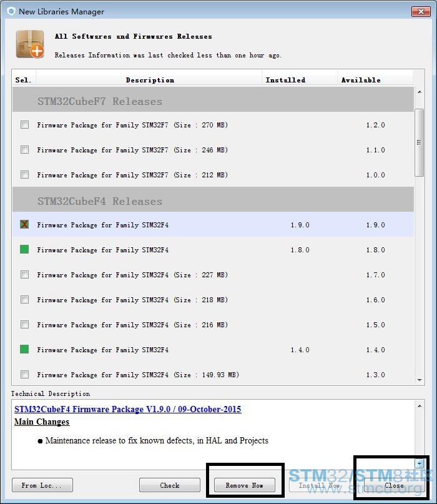
Task: Select the STM32CubeF4 Releases group header
Action: click(x=213, y=200)
